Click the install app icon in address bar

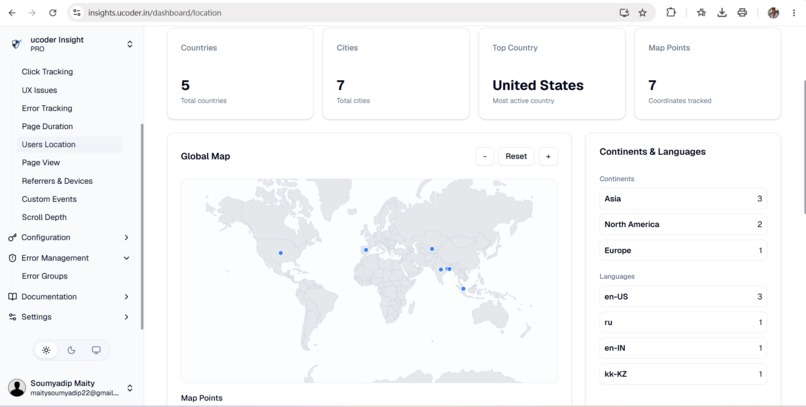point(624,13)
